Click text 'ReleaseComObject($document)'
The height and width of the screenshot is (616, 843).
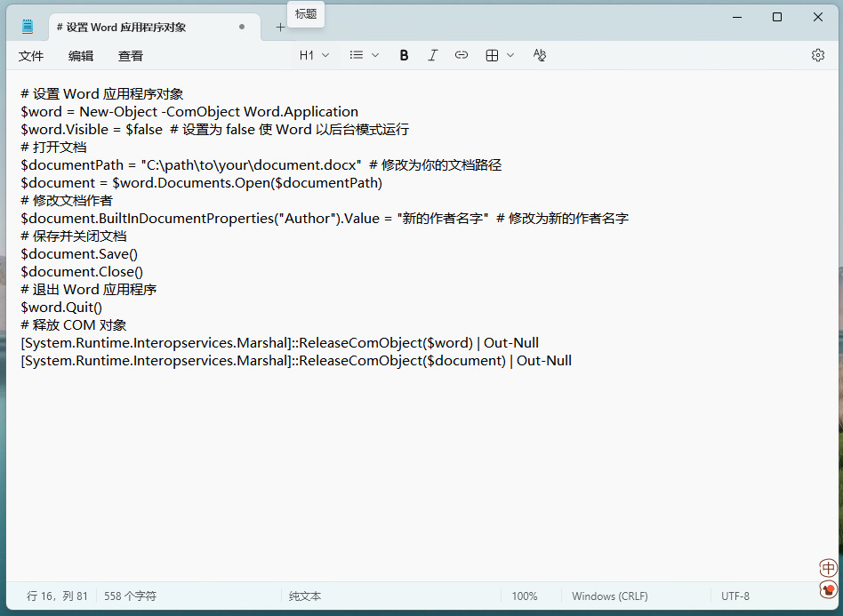(403, 361)
